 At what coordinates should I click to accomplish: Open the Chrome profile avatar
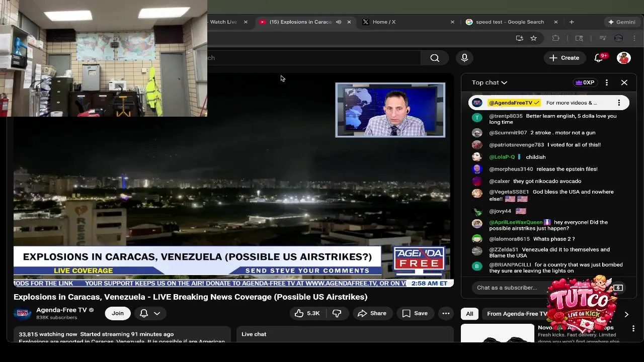tap(619, 38)
